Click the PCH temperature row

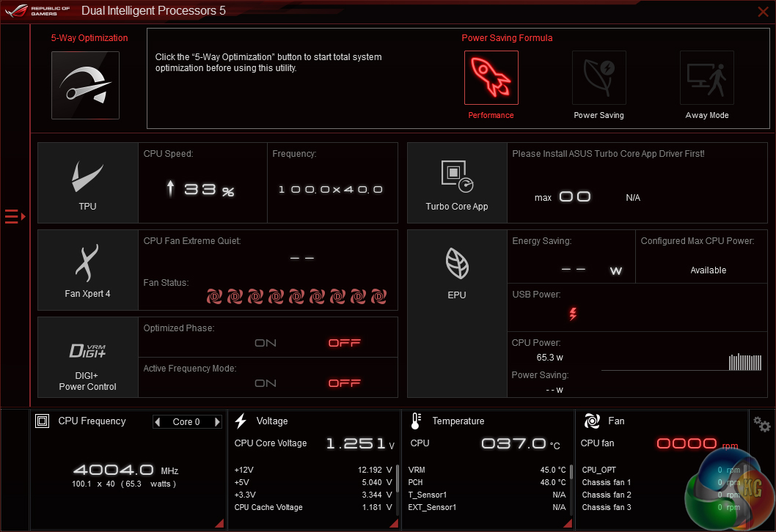(487, 482)
